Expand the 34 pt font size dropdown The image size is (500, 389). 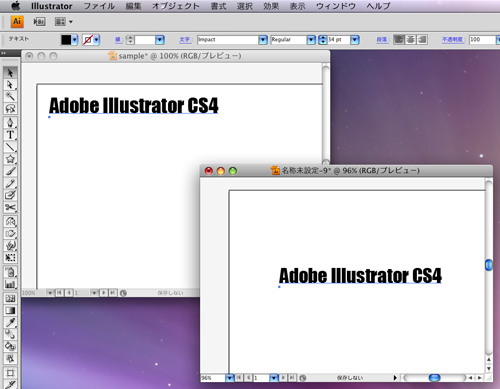355,40
